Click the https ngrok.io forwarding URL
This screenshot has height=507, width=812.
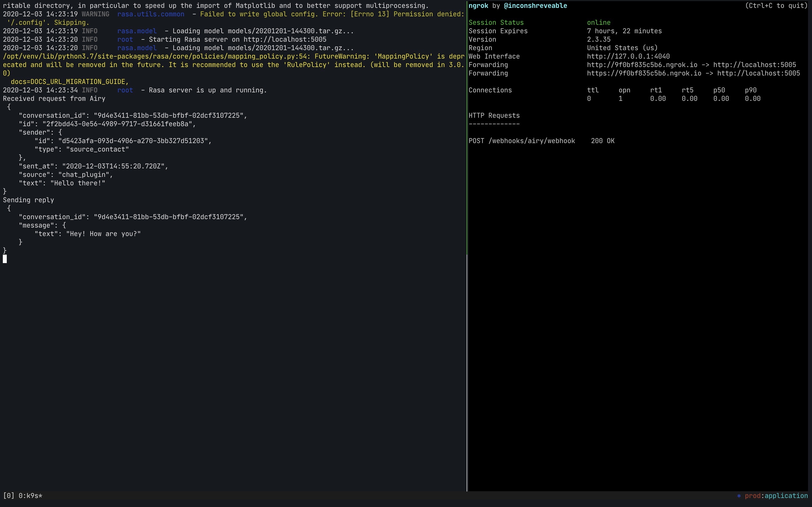click(644, 73)
